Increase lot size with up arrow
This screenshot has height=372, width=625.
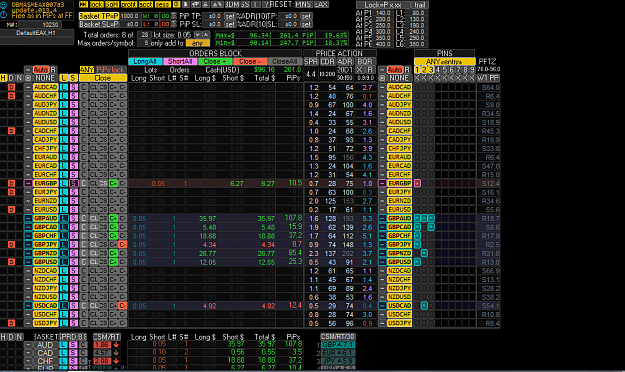pos(206,35)
